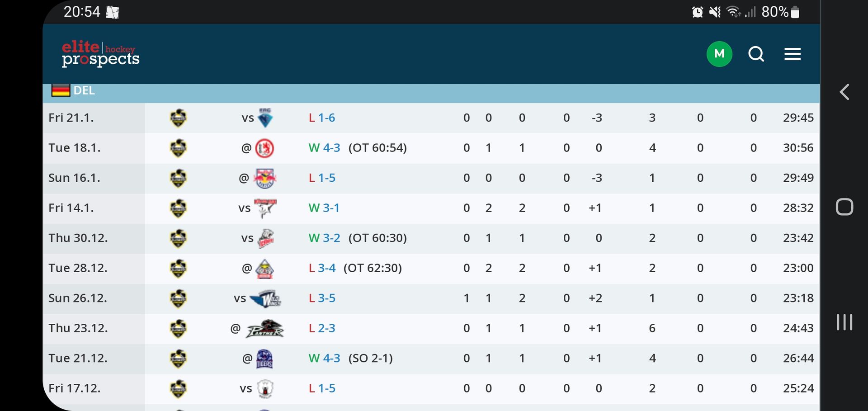Screen dimensions: 868x411
Task: Click Panther opponent logo on Thu 23.12.
Action: click(x=264, y=328)
